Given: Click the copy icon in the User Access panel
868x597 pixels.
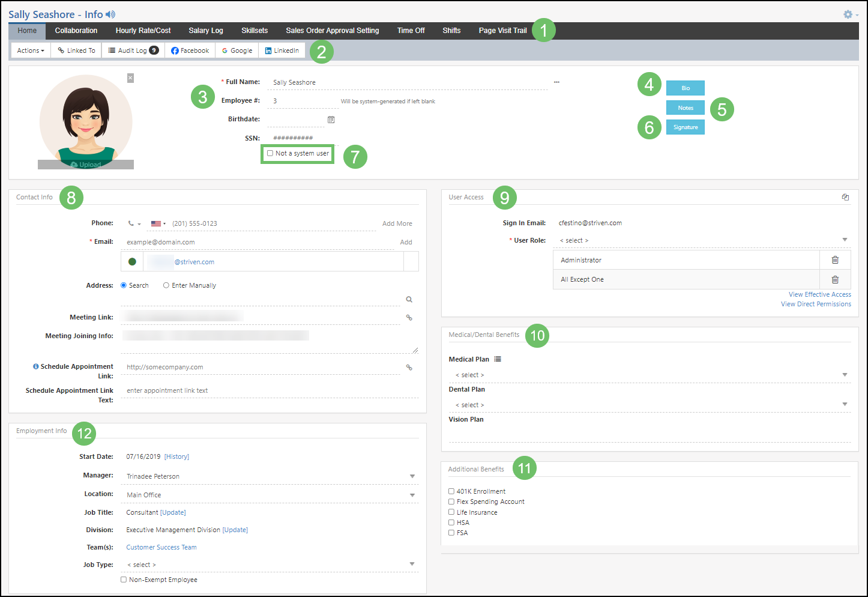Looking at the screenshot, I should pos(846,196).
